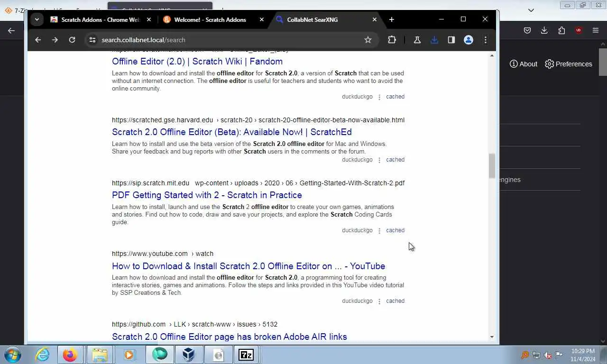Click the Chrome page scrollbar thumb

(x=492, y=166)
